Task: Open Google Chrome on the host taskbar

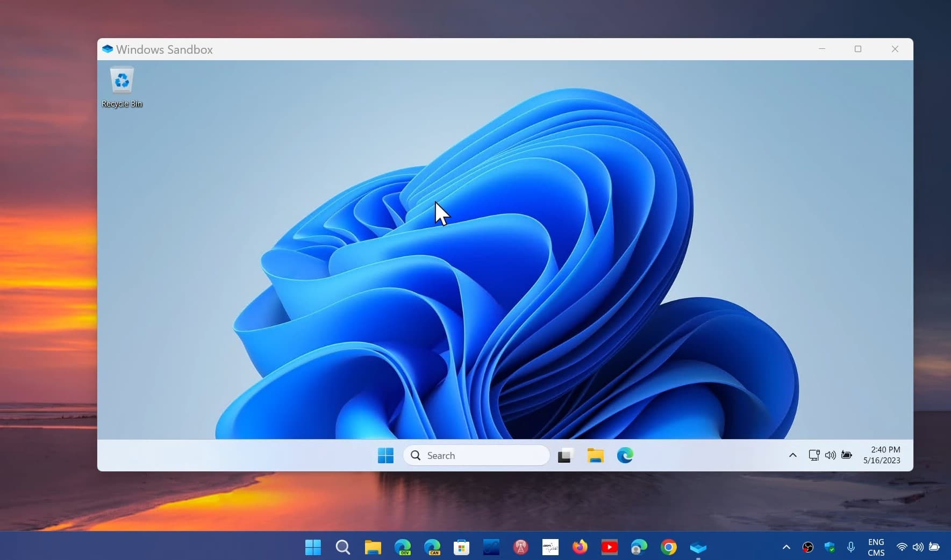Action: point(668,547)
